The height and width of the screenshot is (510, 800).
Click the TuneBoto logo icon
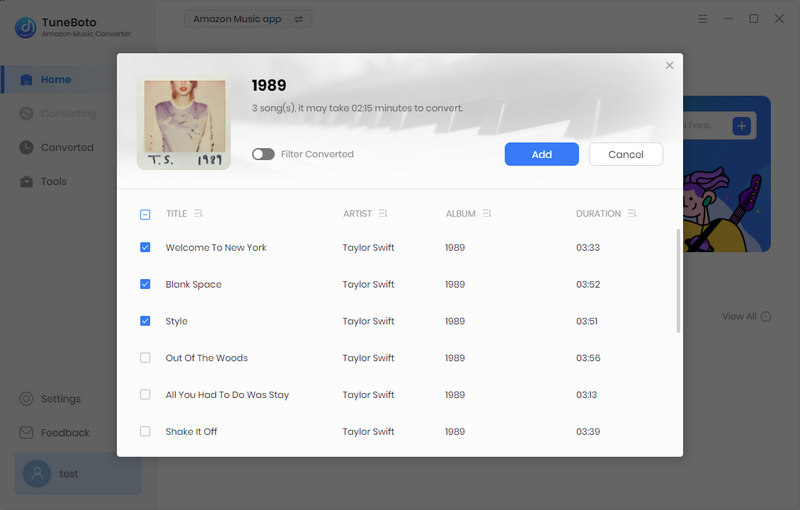click(x=26, y=27)
